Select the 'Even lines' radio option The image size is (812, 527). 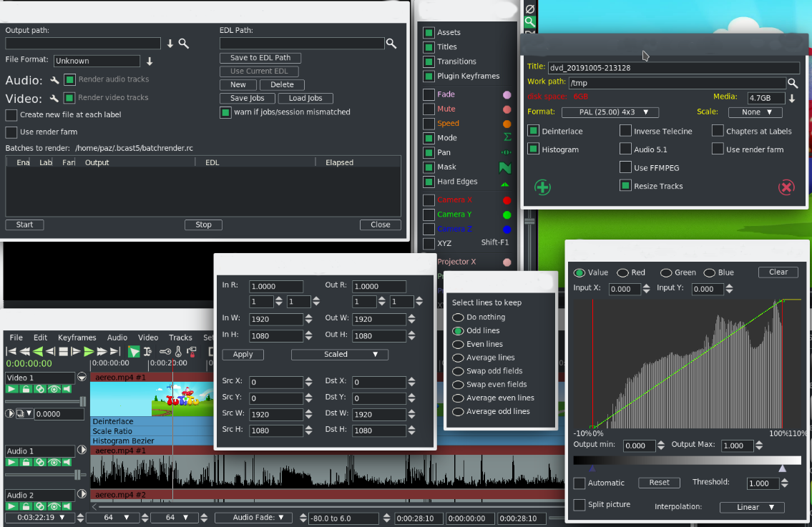(458, 344)
